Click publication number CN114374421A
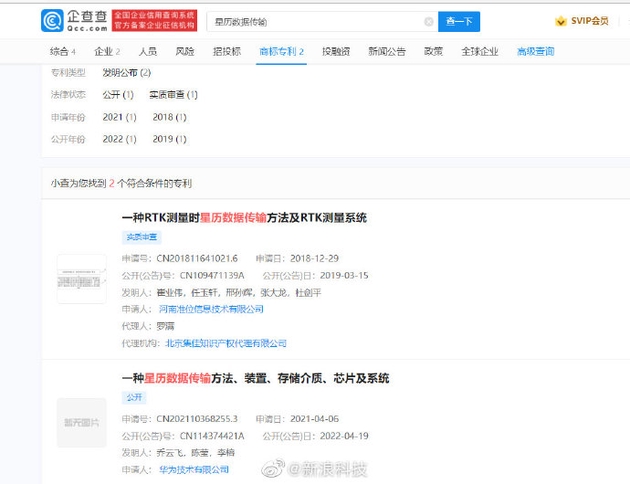 (x=212, y=436)
